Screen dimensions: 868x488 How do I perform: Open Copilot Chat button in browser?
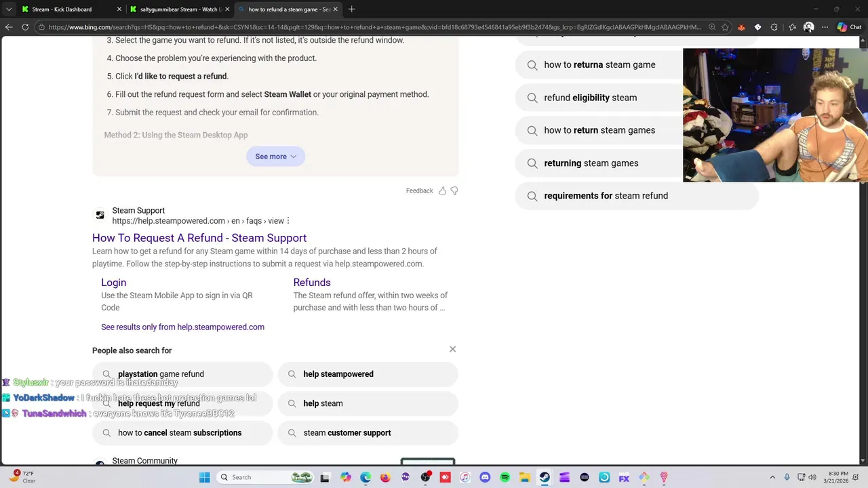(x=849, y=27)
